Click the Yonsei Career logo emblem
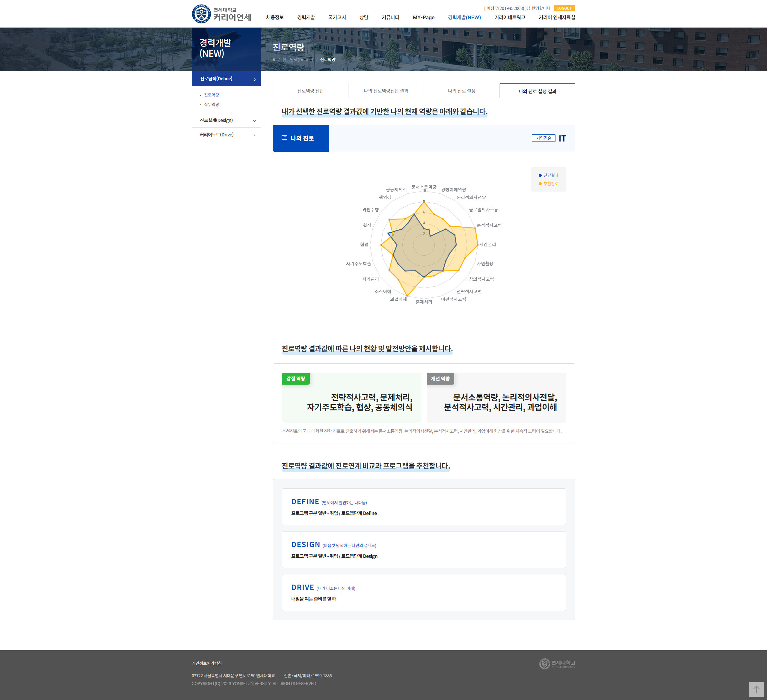 click(x=201, y=14)
